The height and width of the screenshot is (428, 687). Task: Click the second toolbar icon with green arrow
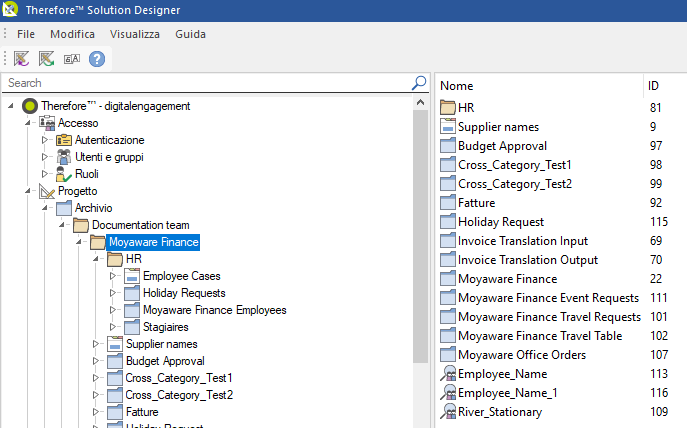coord(46,59)
